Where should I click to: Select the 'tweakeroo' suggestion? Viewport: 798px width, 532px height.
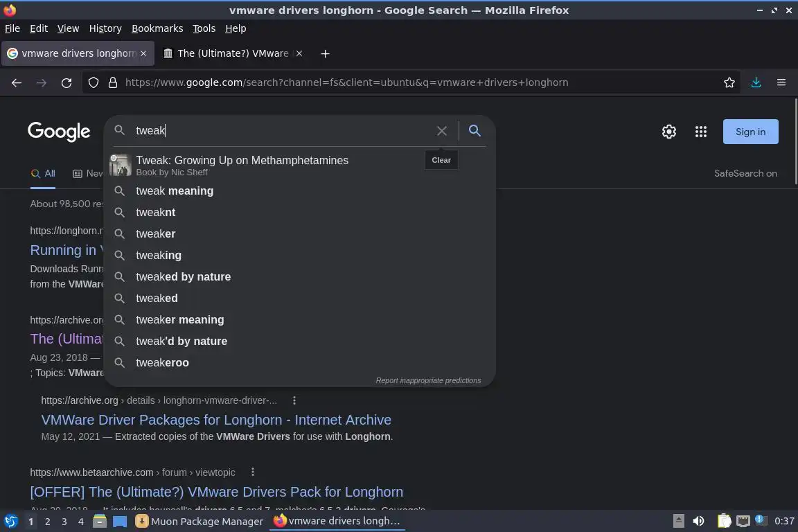coord(299,362)
